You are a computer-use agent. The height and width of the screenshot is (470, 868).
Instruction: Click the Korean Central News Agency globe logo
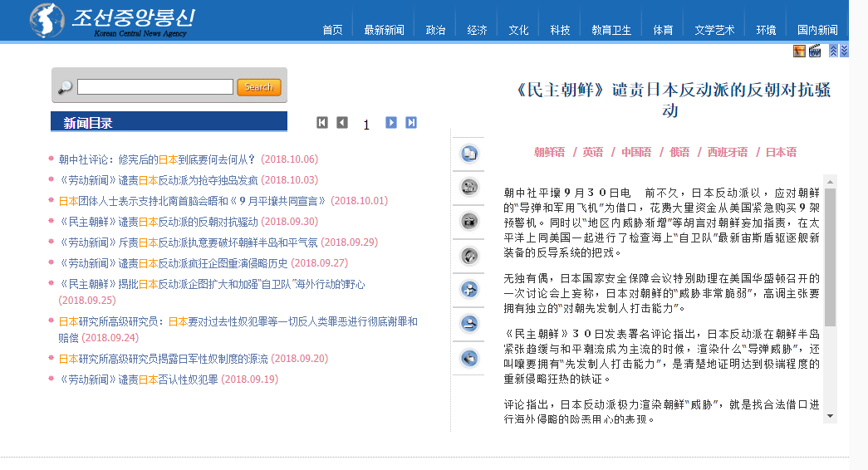(x=47, y=21)
